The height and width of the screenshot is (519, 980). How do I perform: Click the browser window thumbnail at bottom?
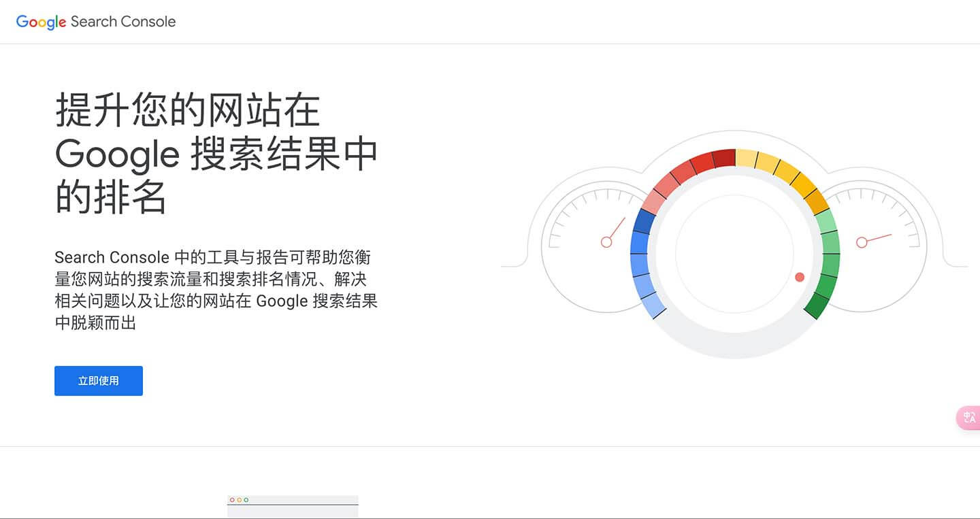tap(293, 507)
